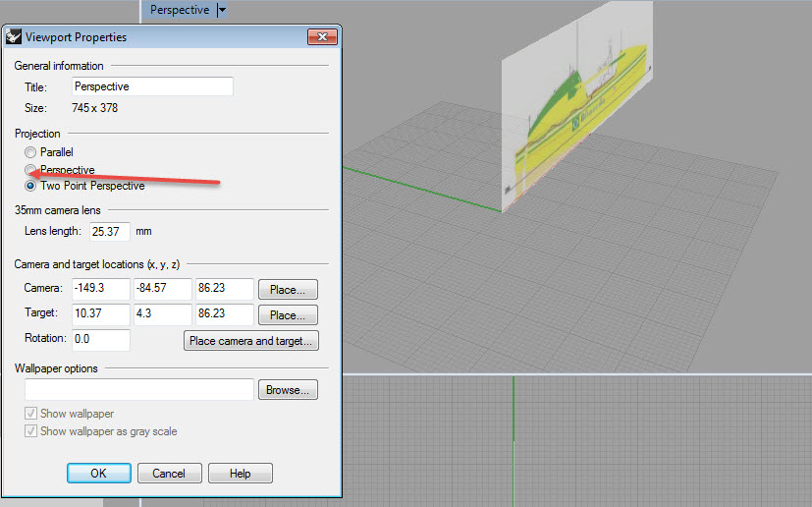Click the Perspective viewport title tab
This screenshot has width=812, height=507.
point(180,10)
